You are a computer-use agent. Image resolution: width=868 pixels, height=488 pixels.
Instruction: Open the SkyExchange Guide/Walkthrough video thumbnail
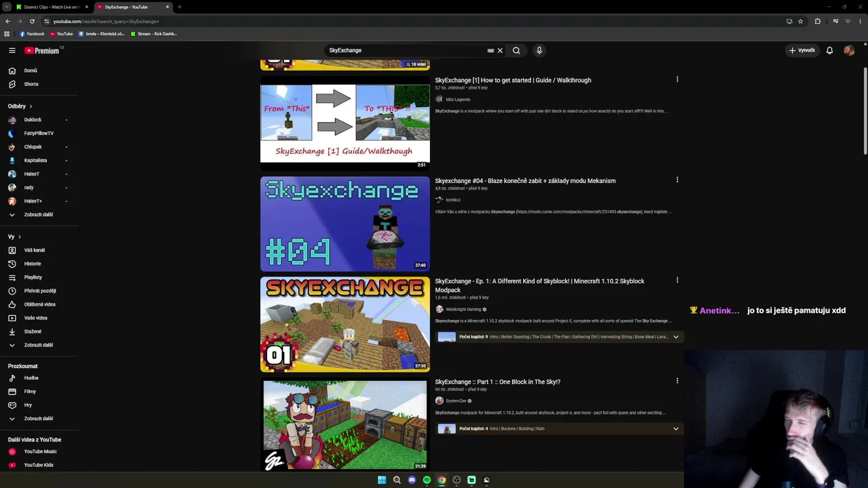[345, 123]
